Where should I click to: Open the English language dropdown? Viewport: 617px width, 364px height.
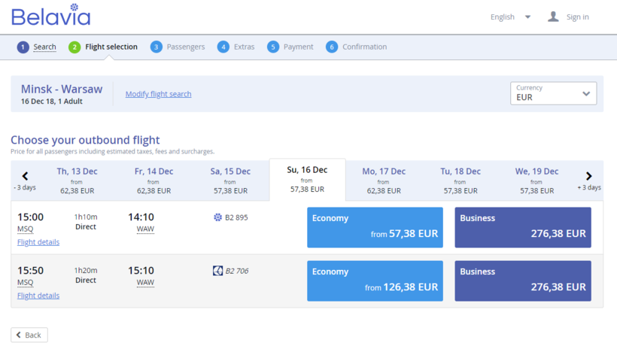click(511, 17)
